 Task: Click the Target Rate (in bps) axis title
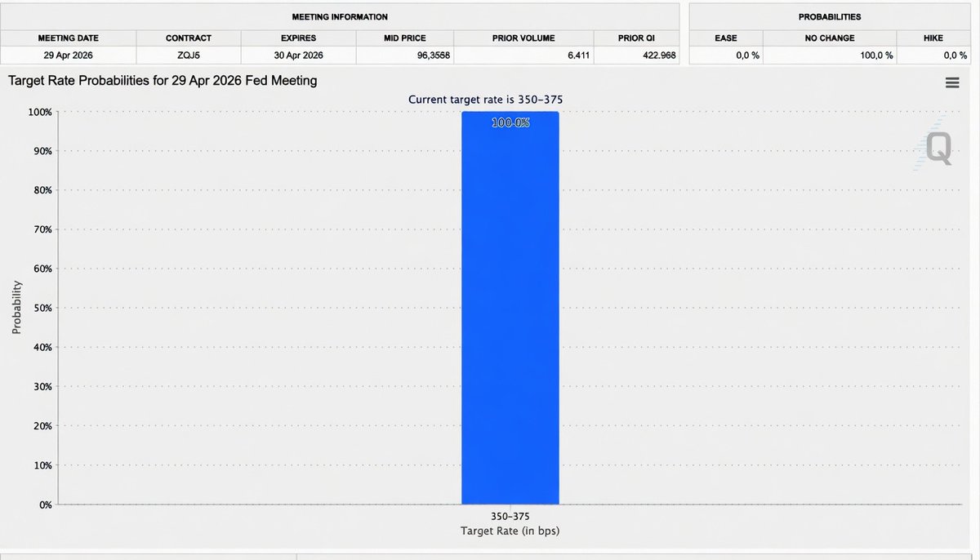click(511, 531)
